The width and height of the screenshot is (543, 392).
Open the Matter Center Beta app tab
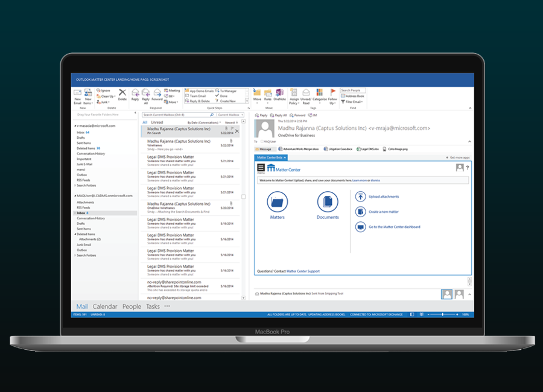click(x=271, y=157)
